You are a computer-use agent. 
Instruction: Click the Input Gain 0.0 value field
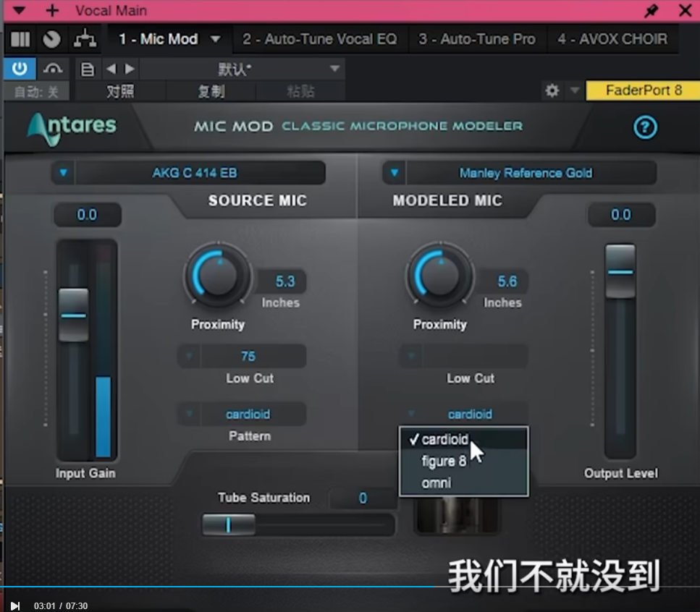87,215
